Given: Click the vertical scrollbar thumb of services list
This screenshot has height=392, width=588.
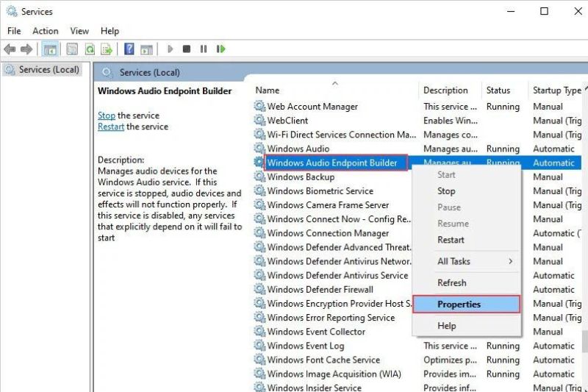Looking at the screenshot, I should (x=584, y=341).
